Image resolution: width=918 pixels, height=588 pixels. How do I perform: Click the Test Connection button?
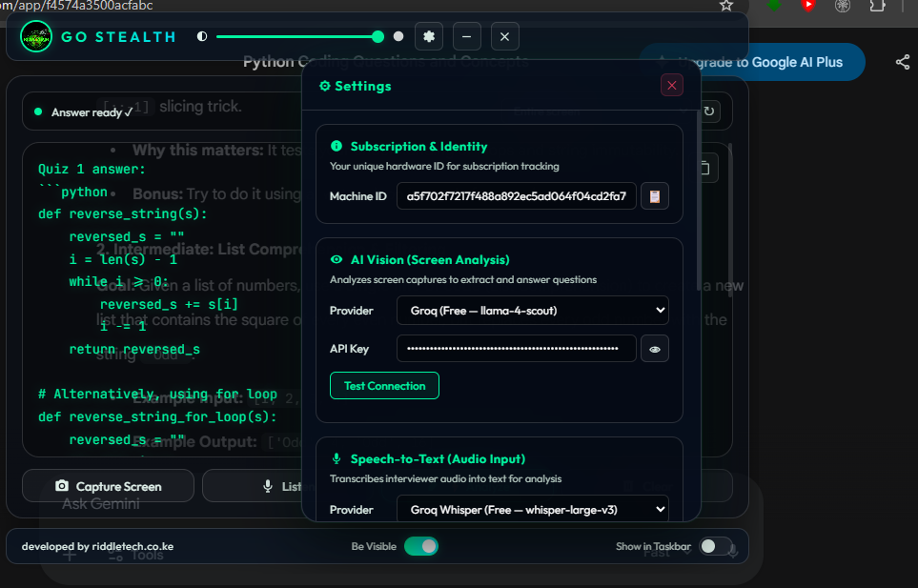[x=385, y=386]
